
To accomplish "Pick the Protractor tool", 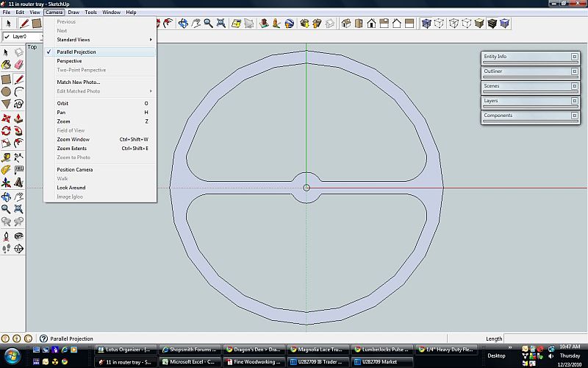I will (6, 170).
